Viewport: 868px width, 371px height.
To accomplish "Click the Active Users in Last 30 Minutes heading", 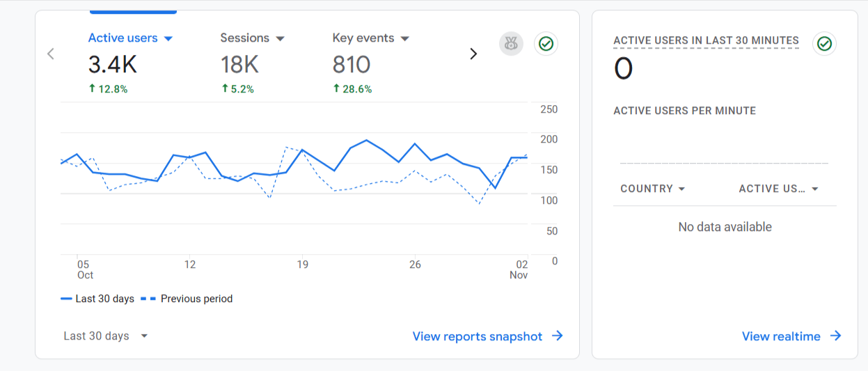I will click(706, 40).
